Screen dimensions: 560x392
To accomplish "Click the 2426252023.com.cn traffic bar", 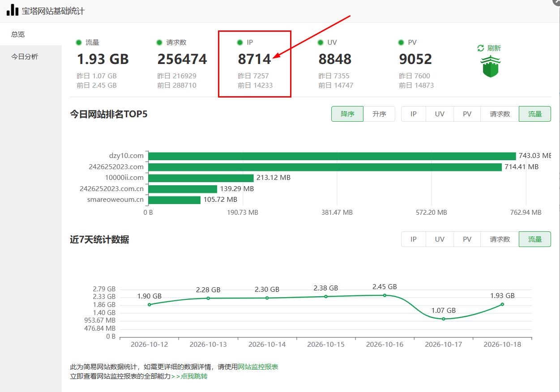I will click(x=183, y=189).
